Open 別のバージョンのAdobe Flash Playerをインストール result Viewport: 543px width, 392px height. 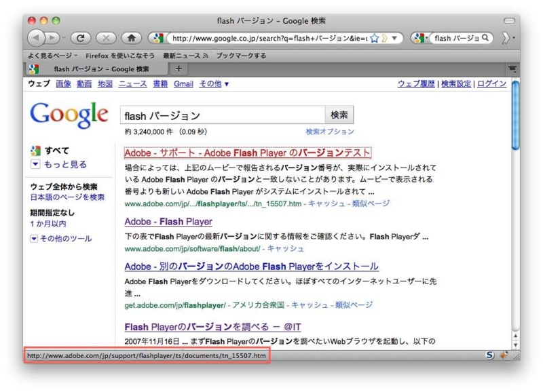(x=251, y=267)
